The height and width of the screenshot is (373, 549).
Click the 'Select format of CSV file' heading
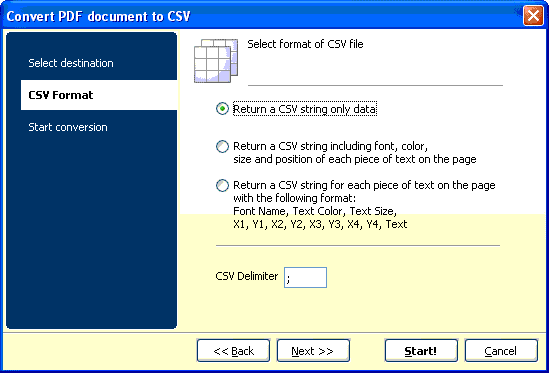pyautogui.click(x=305, y=44)
